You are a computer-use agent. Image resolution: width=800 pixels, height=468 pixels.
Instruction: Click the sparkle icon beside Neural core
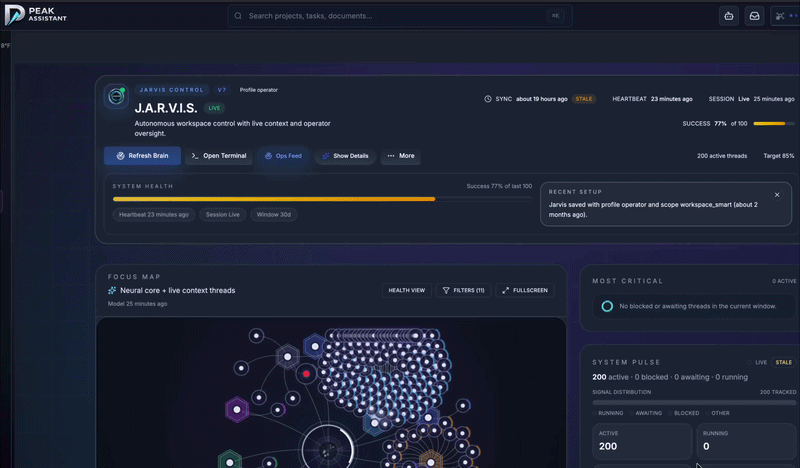(113, 291)
